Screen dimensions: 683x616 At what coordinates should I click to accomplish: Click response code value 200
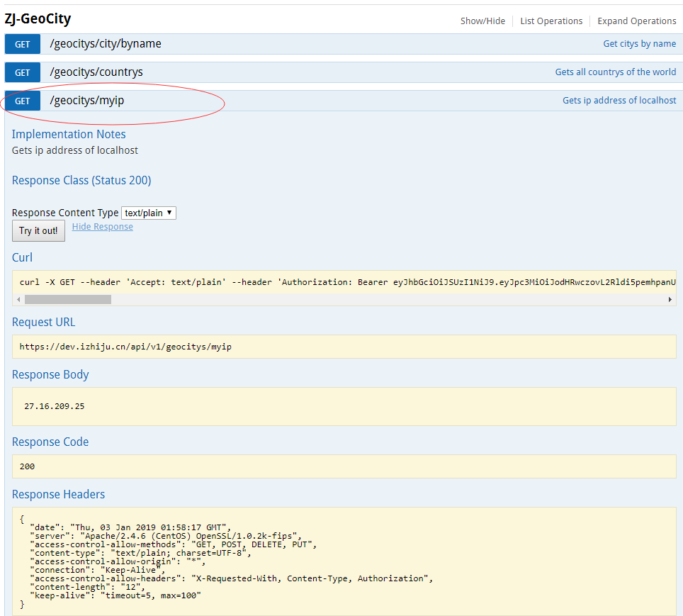(27, 466)
